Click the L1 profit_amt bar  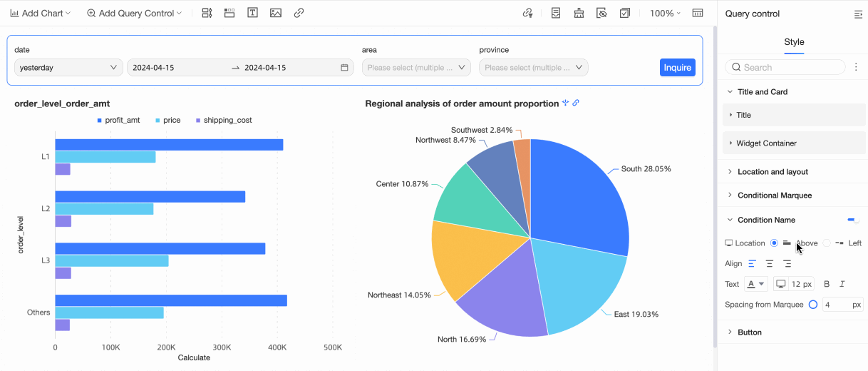[169, 145]
